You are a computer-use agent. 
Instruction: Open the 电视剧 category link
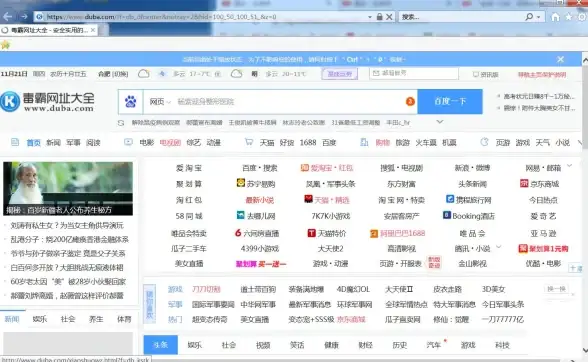[170, 143]
